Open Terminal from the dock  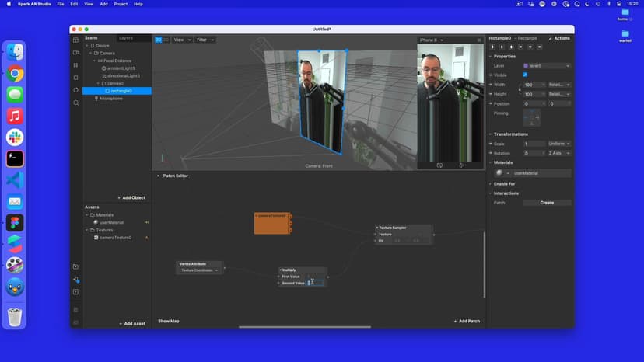15,158
